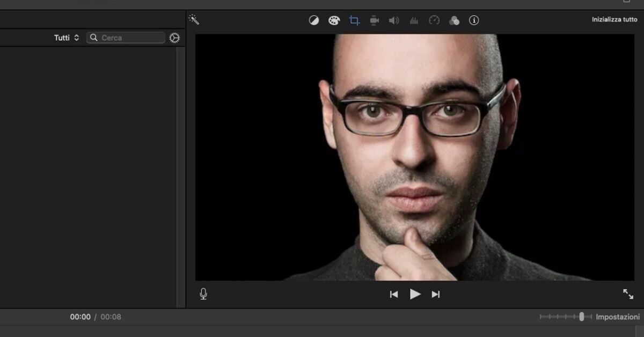Viewport: 644px width, 337px height.
Task: Open the color balance tool
Action: pyautogui.click(x=314, y=20)
